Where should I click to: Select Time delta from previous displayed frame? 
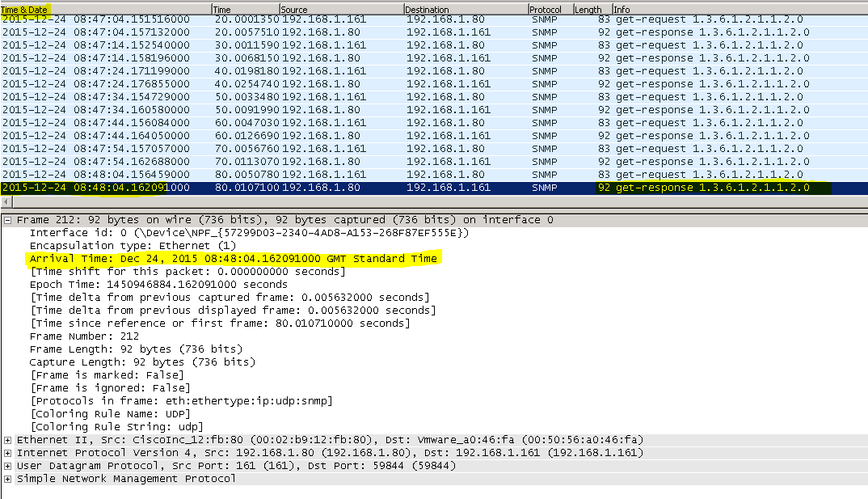pyautogui.click(x=234, y=310)
